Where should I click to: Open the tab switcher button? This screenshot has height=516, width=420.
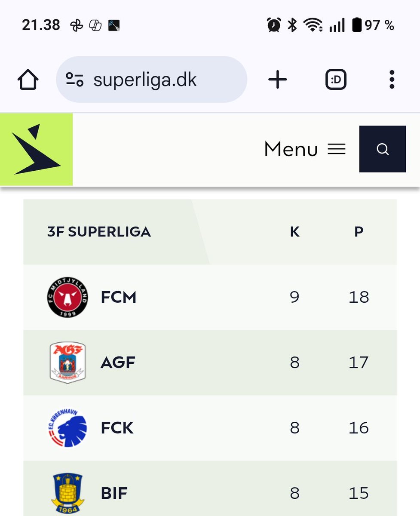336,80
